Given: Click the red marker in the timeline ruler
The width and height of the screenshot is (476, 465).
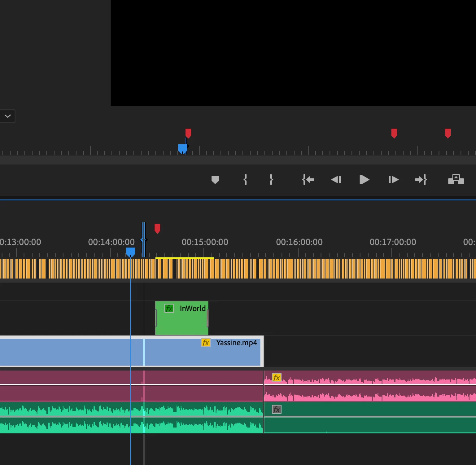Looking at the screenshot, I should click(157, 228).
